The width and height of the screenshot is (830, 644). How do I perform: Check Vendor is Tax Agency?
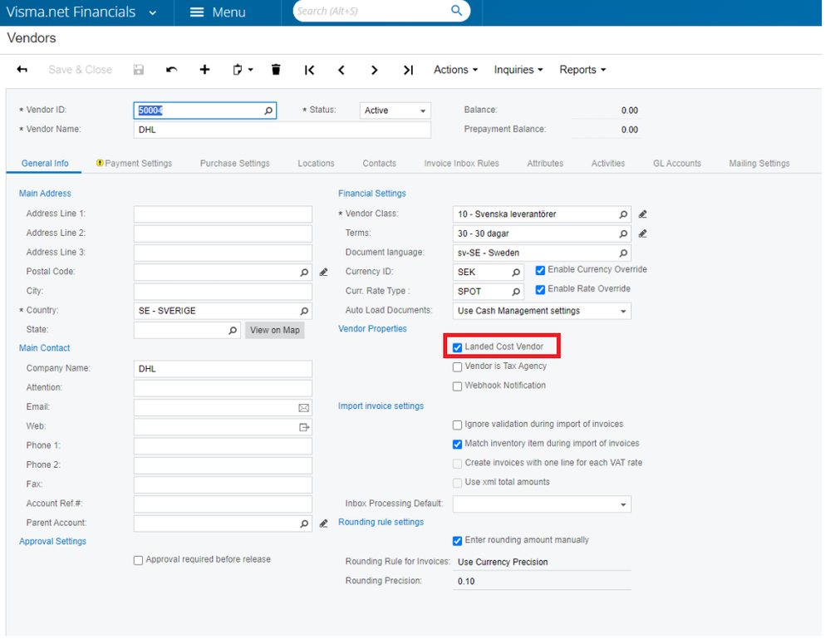457,367
